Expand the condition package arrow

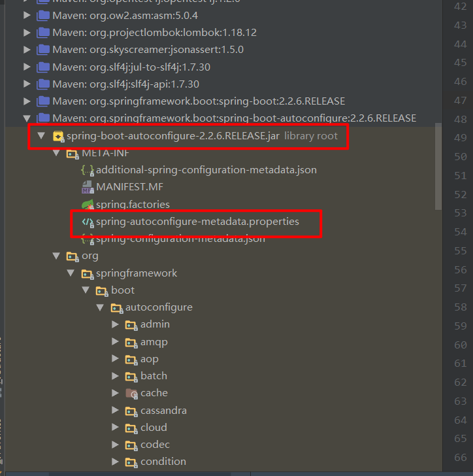(115, 462)
